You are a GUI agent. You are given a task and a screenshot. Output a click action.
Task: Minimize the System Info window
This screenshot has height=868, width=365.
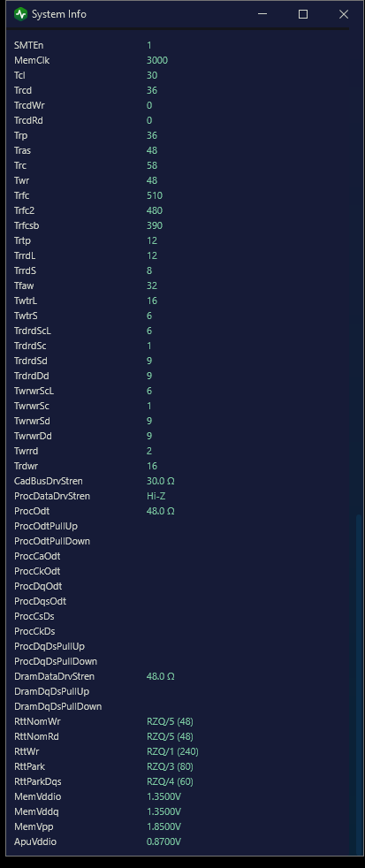262,14
